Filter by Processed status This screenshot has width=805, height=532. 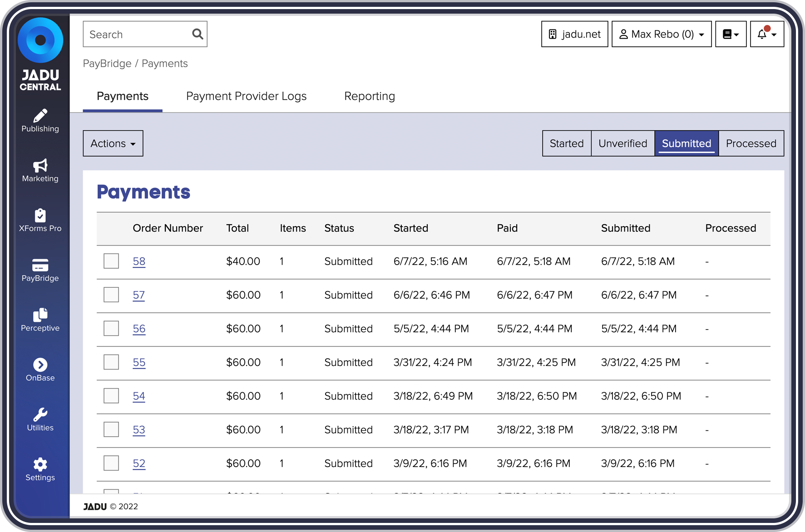751,143
